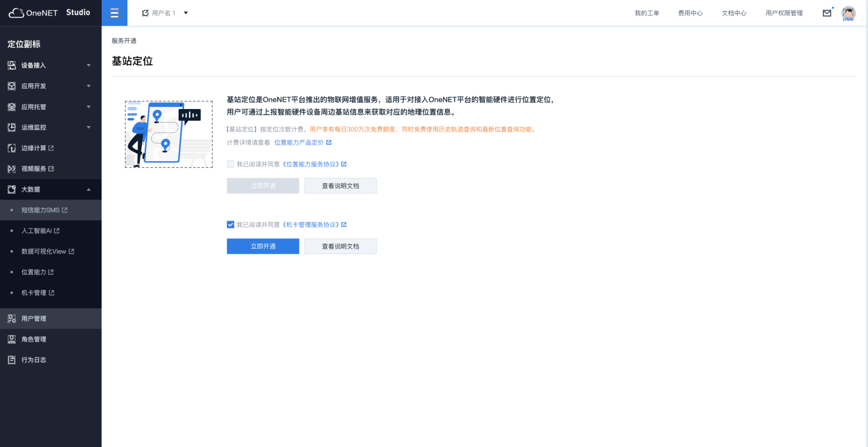
Task: Click the project switch icon beside 用户名 1
Action: pyautogui.click(x=146, y=13)
